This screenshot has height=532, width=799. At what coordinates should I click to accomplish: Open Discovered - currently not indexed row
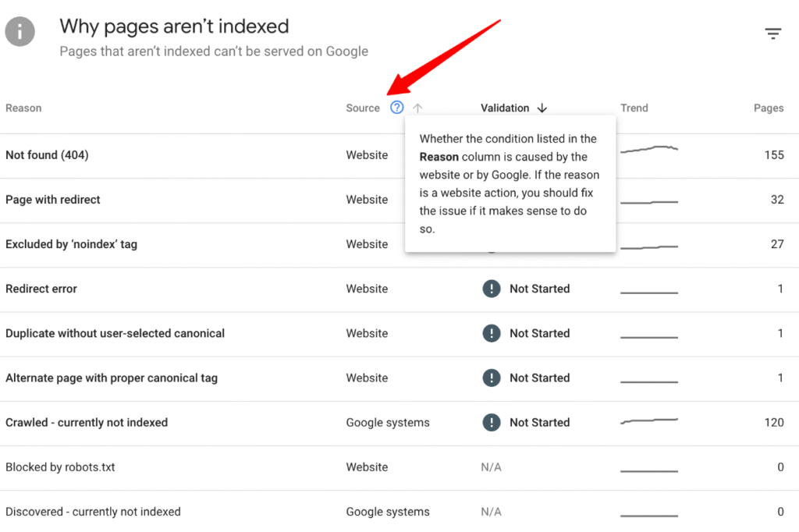[93, 512]
